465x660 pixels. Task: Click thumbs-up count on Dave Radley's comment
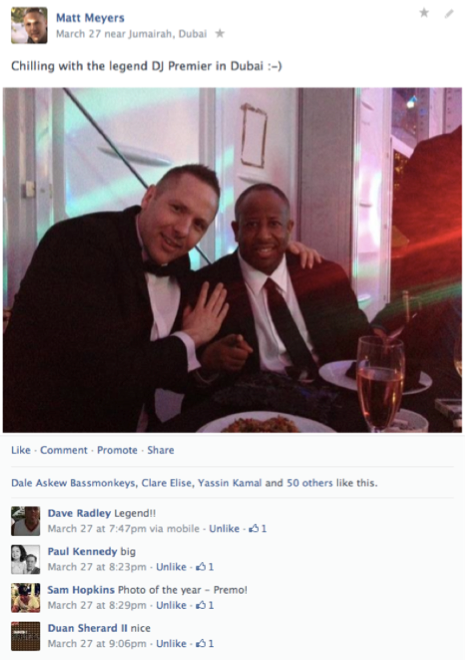point(258,528)
